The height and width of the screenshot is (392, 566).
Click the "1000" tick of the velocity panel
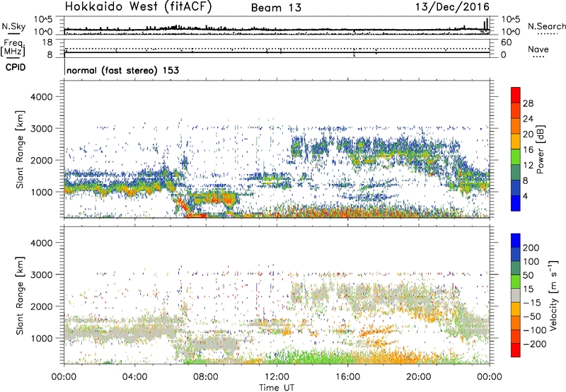pyautogui.click(x=41, y=338)
